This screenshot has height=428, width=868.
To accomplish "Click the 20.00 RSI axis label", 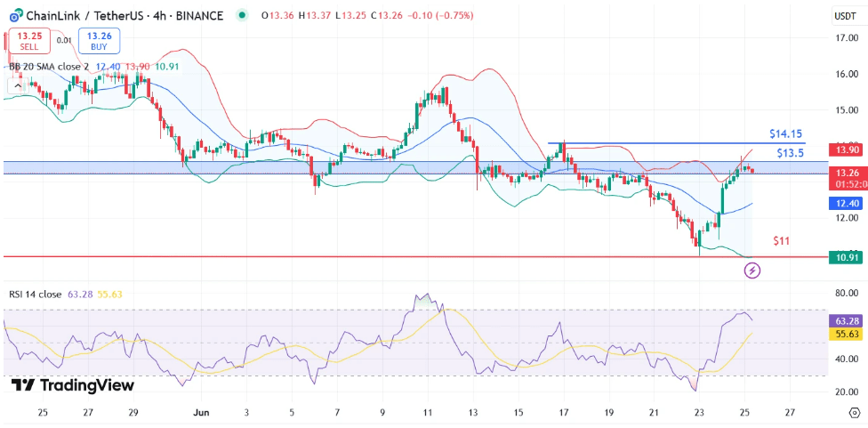I will [x=847, y=392].
